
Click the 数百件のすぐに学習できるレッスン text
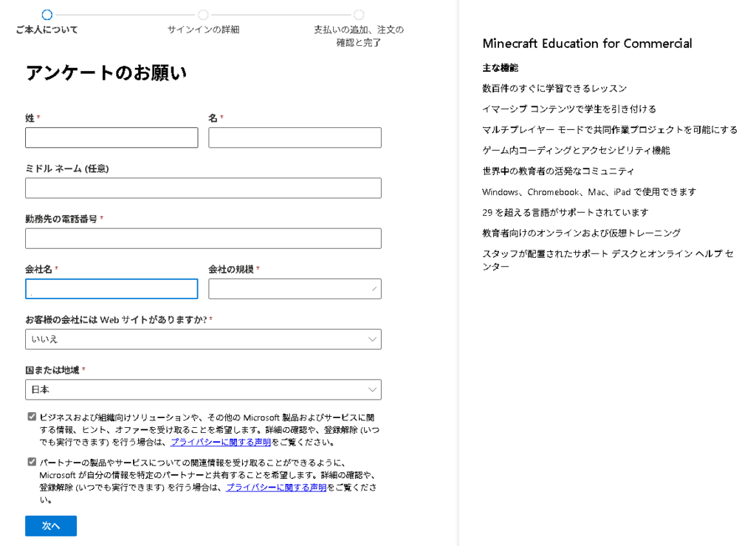coord(554,88)
